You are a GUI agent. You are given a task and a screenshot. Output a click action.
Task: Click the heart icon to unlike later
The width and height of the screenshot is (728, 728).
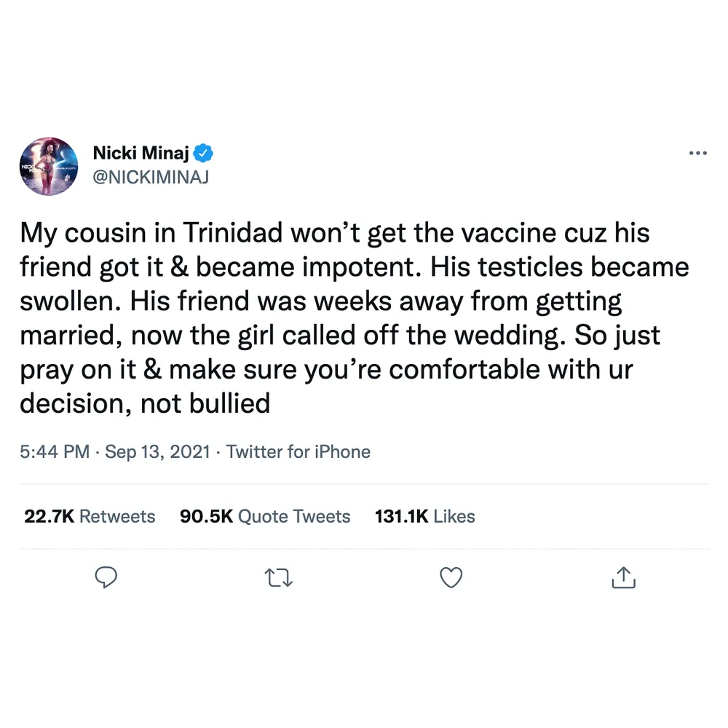click(x=451, y=577)
